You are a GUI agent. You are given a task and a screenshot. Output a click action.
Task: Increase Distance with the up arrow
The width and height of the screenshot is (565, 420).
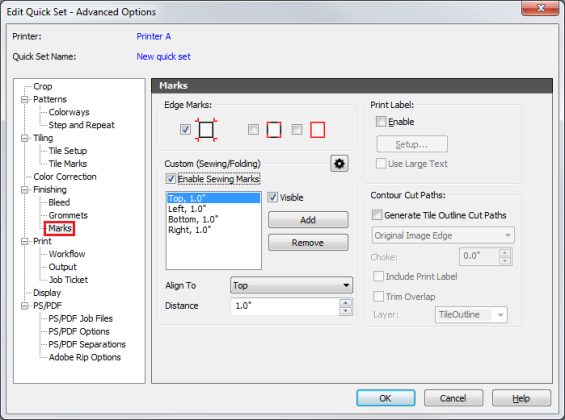(x=346, y=303)
